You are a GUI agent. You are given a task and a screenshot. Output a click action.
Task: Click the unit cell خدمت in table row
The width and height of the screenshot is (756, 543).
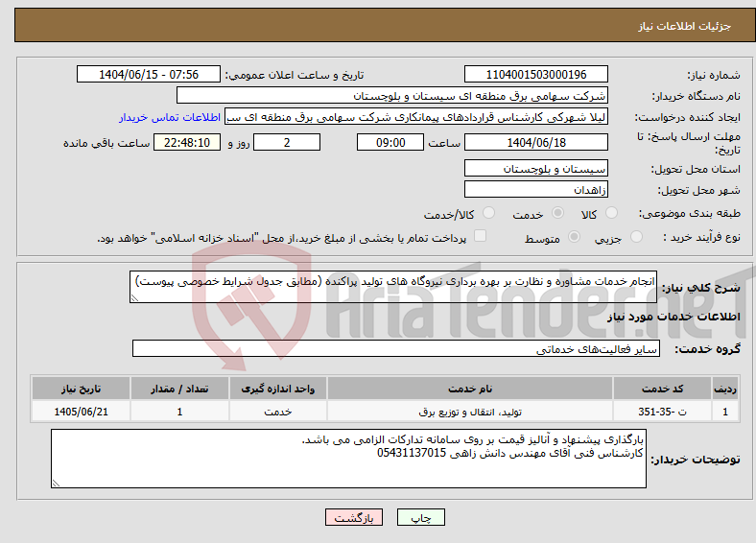(278, 412)
